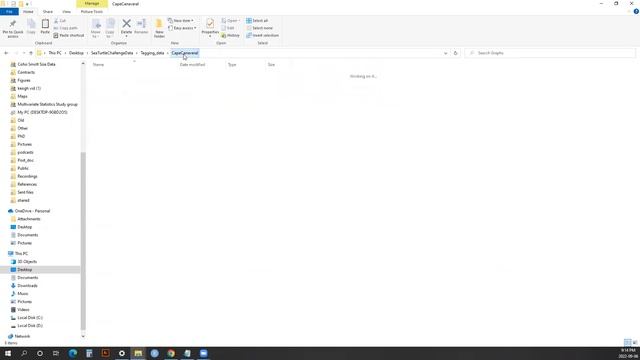
Task: Click Select none in the ribbon
Action: 260,28
